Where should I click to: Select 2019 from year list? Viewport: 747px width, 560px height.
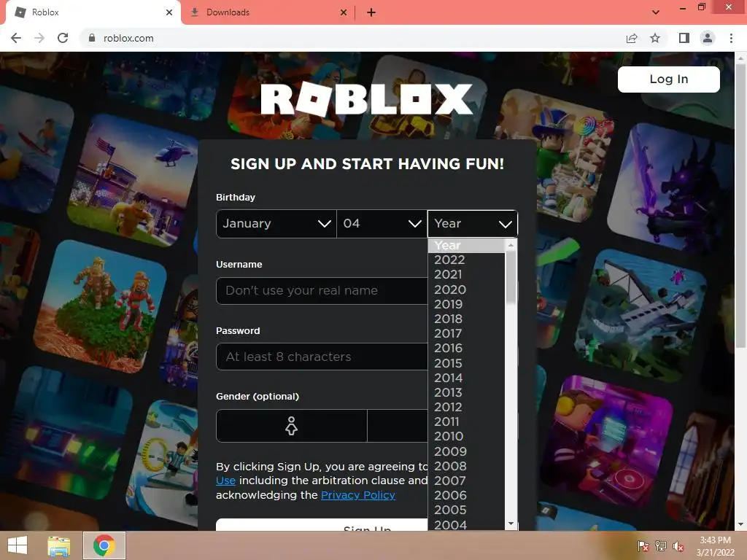466,304
